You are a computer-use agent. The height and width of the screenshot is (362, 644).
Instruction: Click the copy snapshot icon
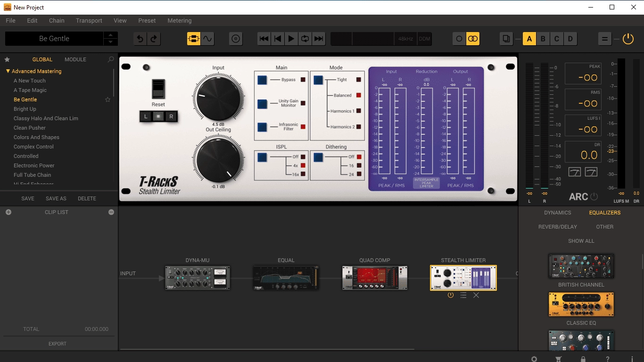click(x=506, y=39)
